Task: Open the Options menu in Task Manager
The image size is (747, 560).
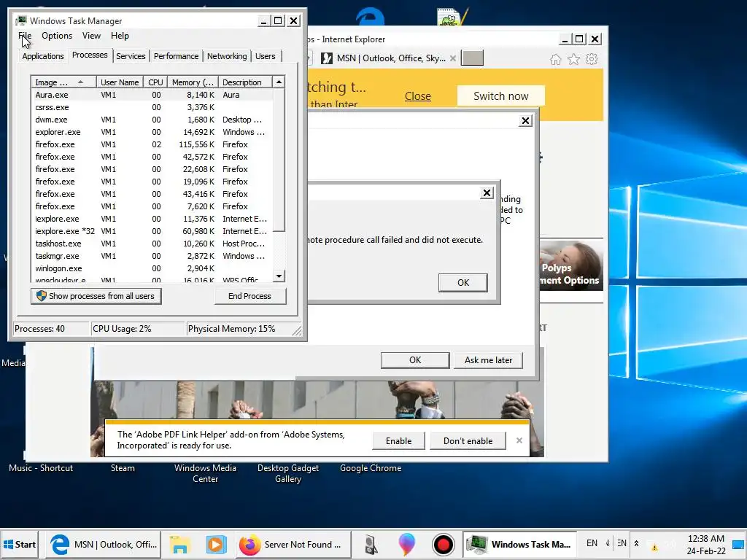Action: [57, 36]
